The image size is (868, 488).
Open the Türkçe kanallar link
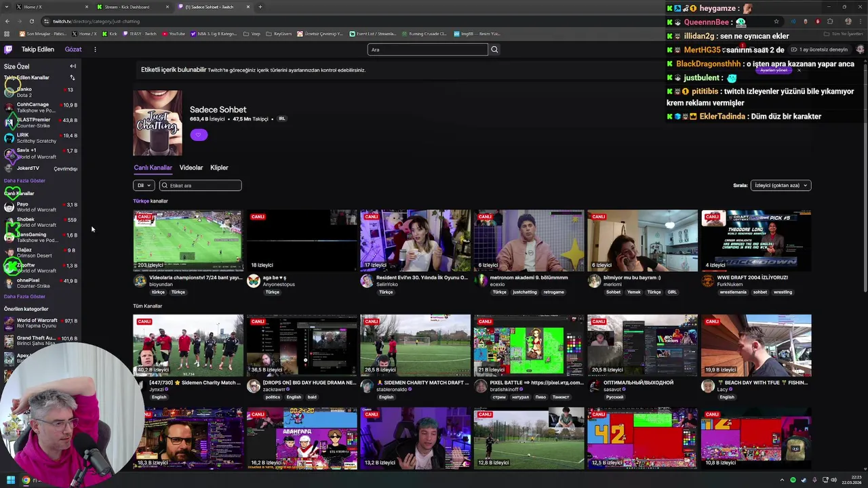pyautogui.click(x=151, y=201)
